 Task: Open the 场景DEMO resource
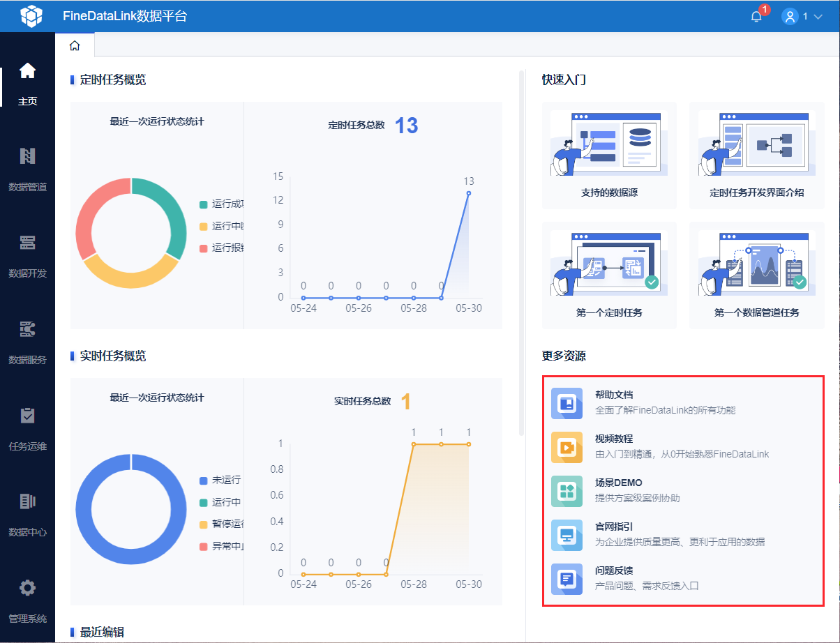618,483
